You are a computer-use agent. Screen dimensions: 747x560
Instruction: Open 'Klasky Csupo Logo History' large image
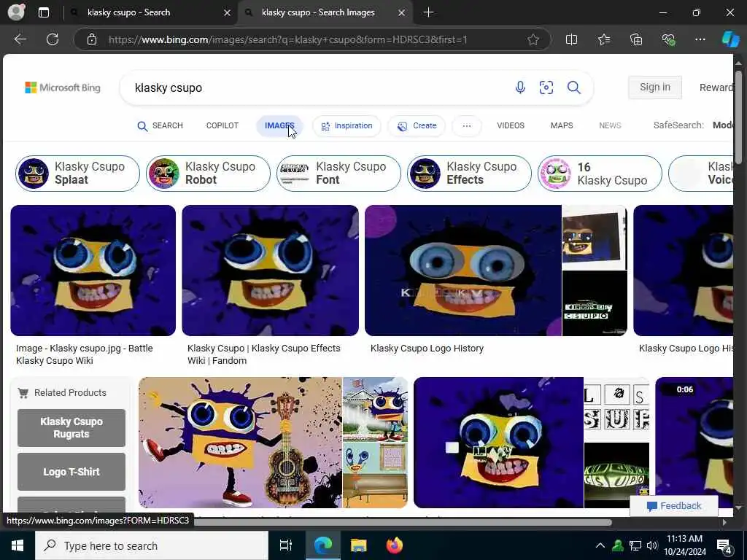click(x=463, y=271)
